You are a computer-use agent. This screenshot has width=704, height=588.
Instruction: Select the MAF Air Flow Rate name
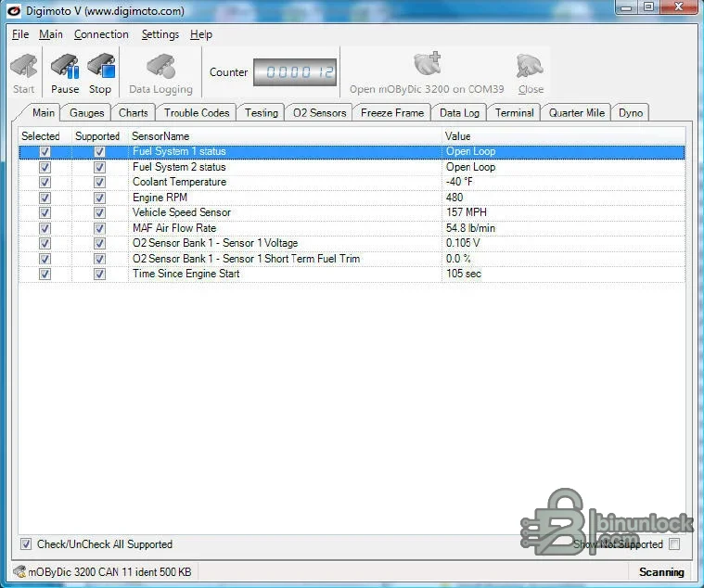(174, 228)
